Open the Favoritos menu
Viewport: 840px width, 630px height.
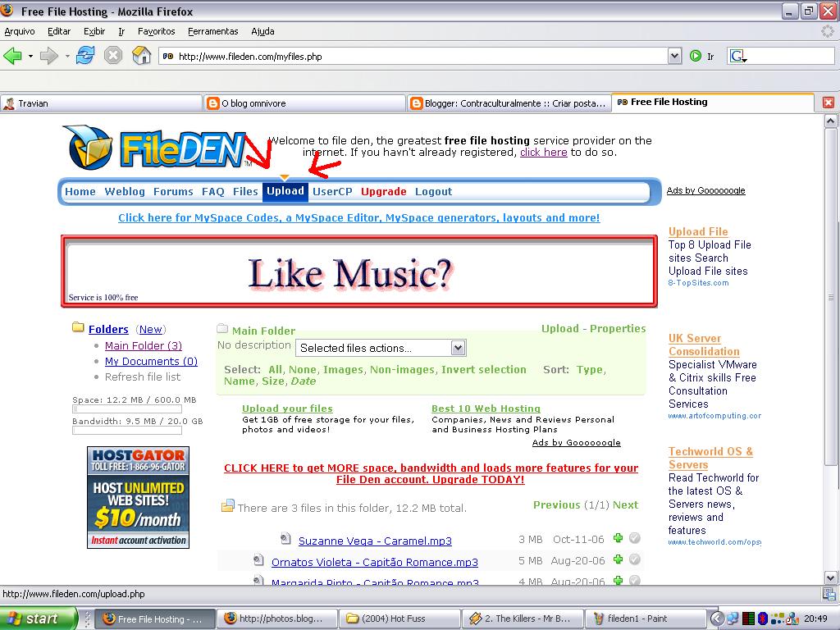[157, 31]
